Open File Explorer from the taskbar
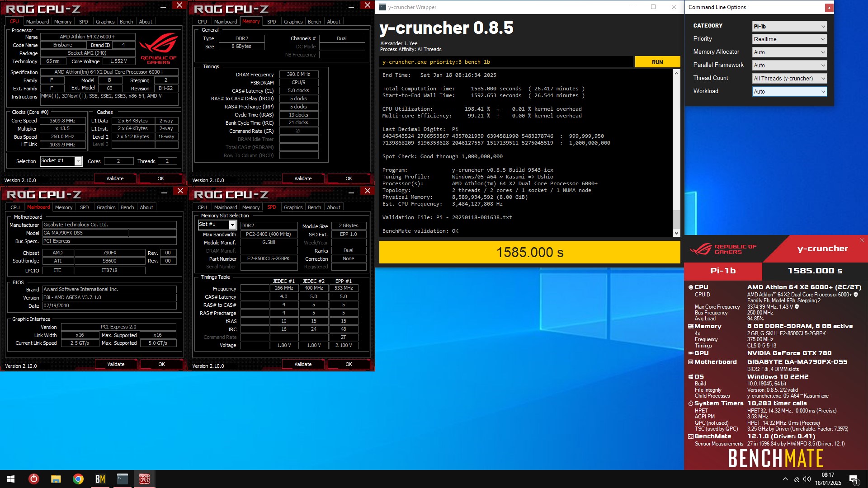 (56, 479)
